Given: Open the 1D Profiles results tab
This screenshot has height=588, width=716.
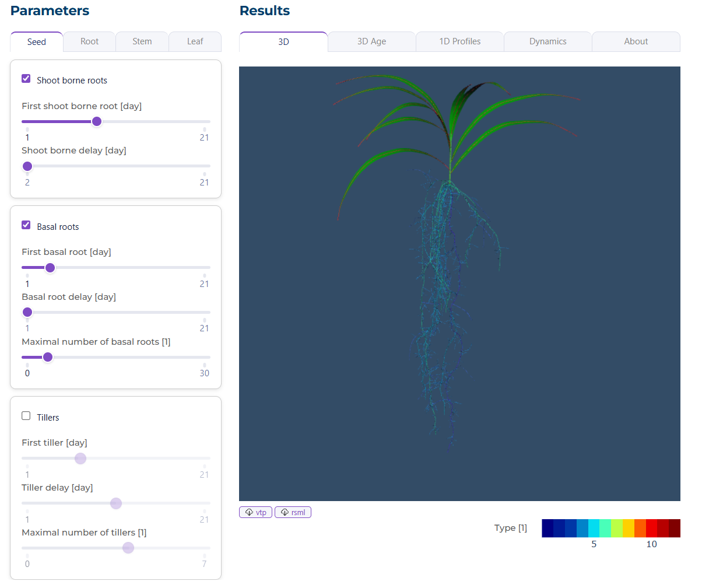Looking at the screenshot, I should pyautogui.click(x=460, y=41).
